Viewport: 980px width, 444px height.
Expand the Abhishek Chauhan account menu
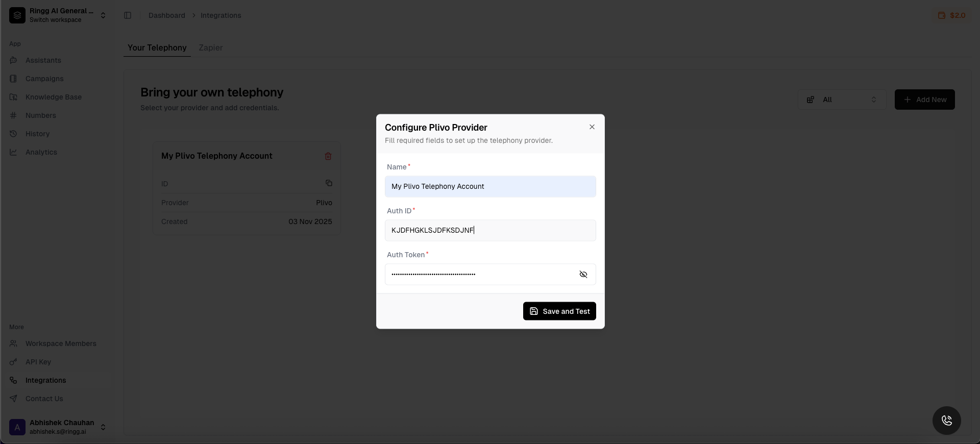tap(103, 427)
